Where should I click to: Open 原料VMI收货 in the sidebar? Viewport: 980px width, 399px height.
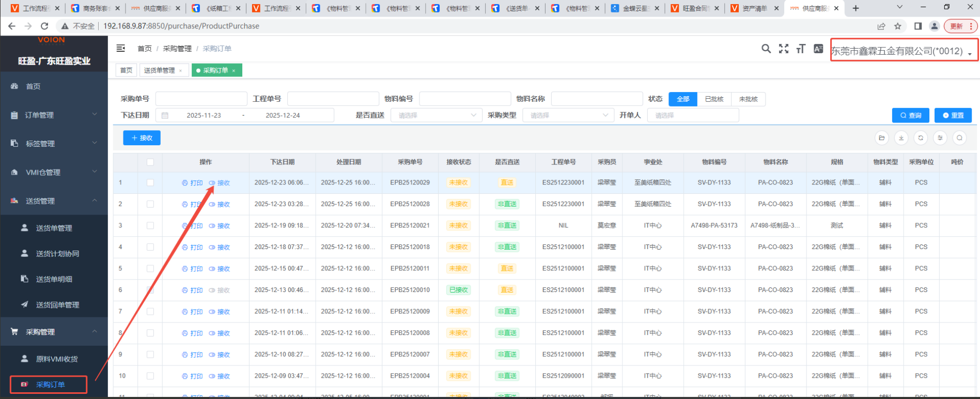coord(54,359)
